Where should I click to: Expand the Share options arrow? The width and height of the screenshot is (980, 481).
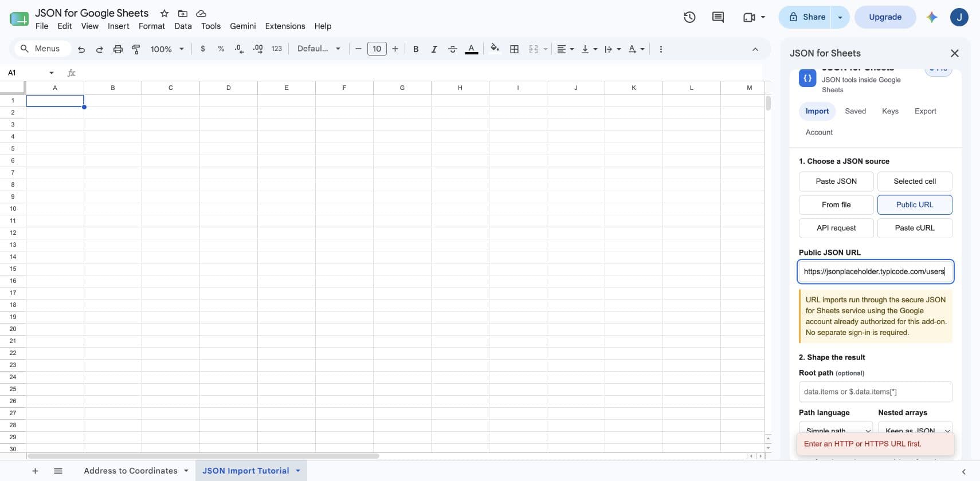pos(840,17)
